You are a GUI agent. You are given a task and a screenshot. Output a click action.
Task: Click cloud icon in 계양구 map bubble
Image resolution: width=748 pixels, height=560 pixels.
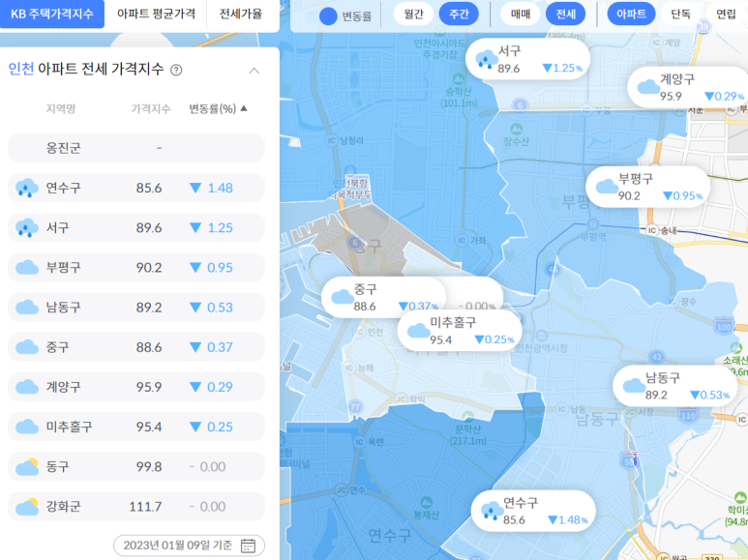pos(648,87)
